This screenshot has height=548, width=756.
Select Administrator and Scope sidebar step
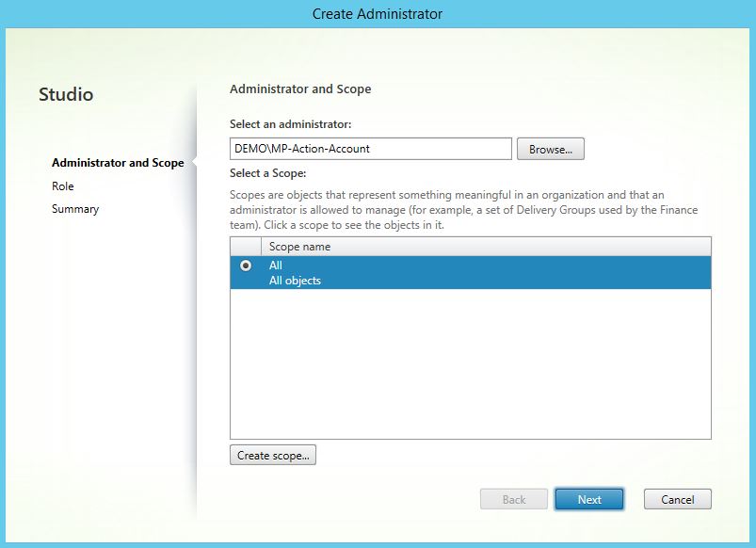(x=118, y=163)
